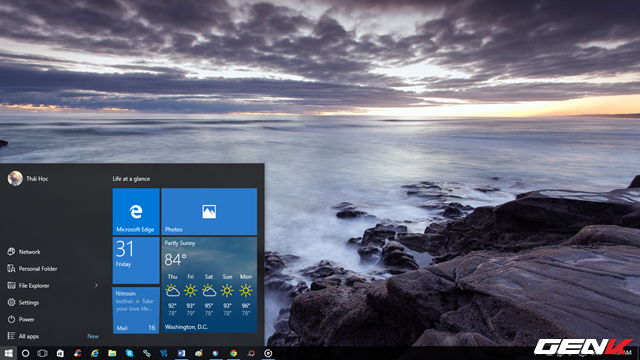Launch CCleaner from the taskbar
640x360 pixels.
click(x=77, y=353)
